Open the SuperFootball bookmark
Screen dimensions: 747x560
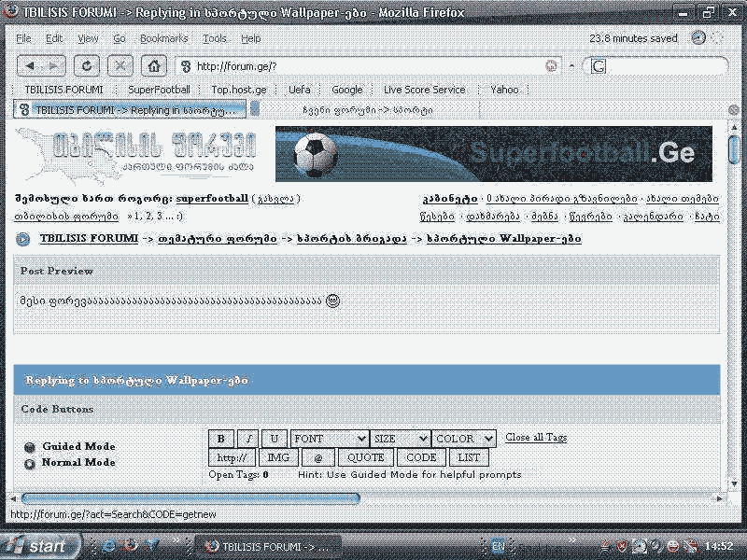point(159,90)
